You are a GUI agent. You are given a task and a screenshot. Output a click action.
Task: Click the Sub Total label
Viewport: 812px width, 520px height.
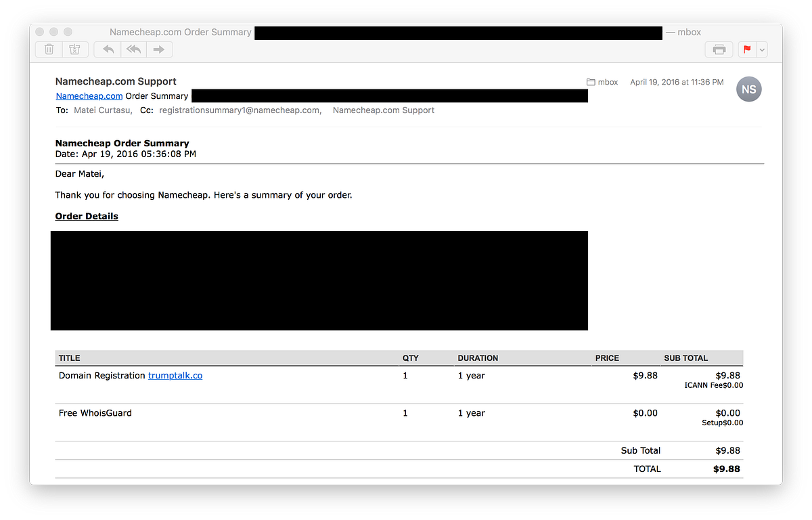click(x=641, y=450)
